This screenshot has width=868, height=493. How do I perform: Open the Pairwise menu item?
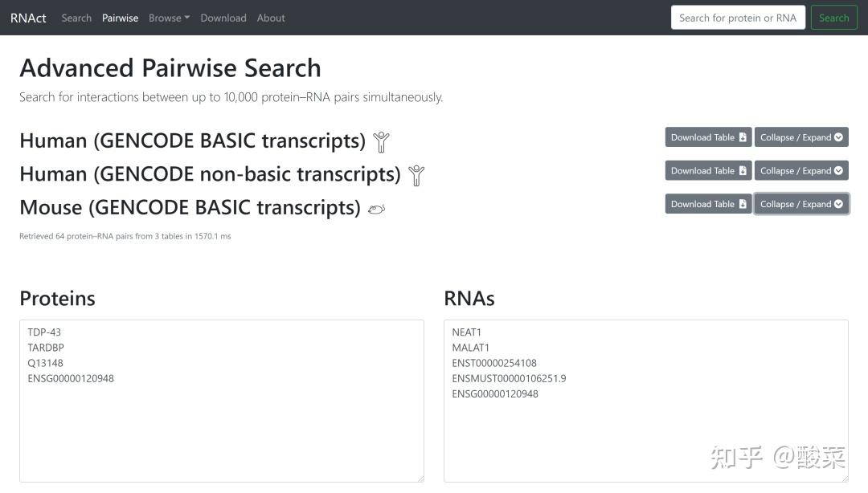coord(120,18)
